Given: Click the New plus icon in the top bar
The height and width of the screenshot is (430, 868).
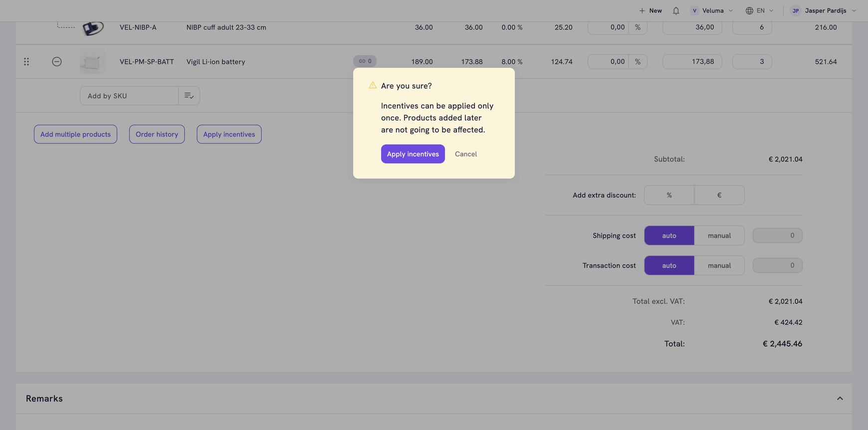Looking at the screenshot, I should 642,10.
